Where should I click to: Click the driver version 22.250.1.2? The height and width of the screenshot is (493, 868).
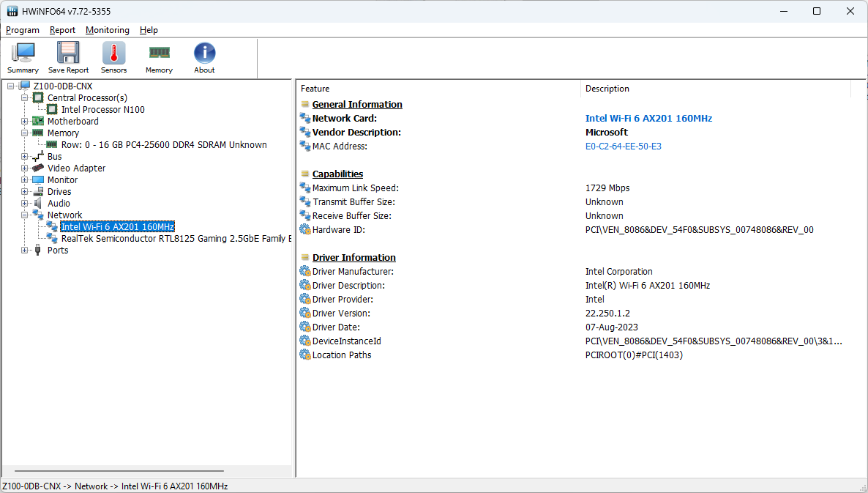(608, 313)
